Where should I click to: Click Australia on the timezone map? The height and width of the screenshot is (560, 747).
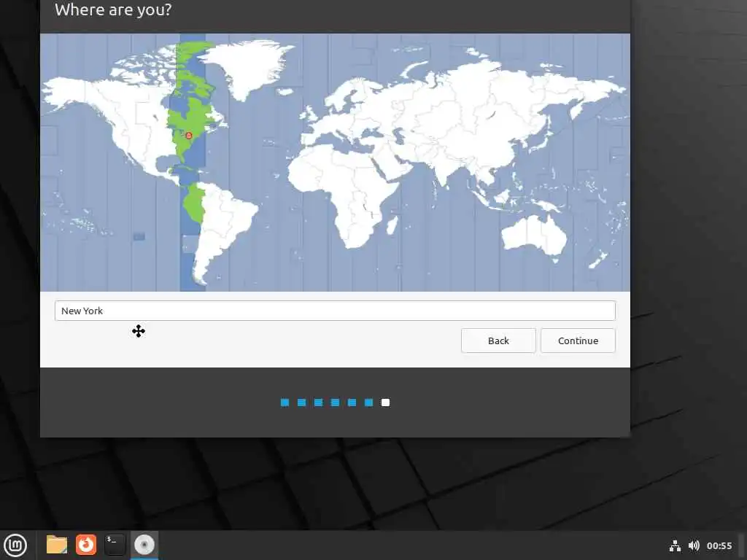tap(535, 235)
